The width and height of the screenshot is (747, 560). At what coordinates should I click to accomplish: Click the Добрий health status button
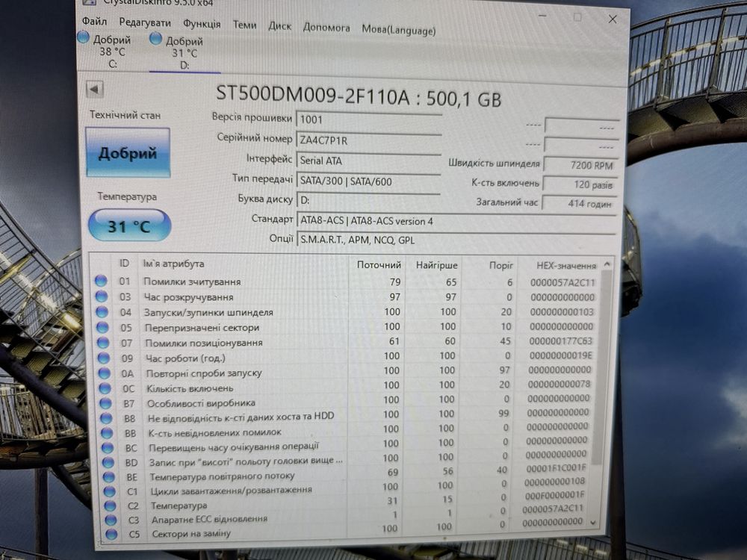click(x=128, y=153)
